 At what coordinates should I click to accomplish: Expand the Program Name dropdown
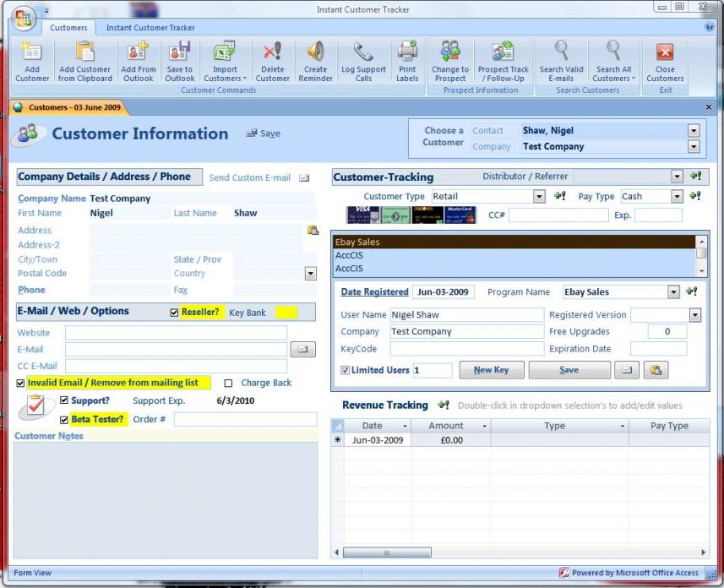coord(673,292)
